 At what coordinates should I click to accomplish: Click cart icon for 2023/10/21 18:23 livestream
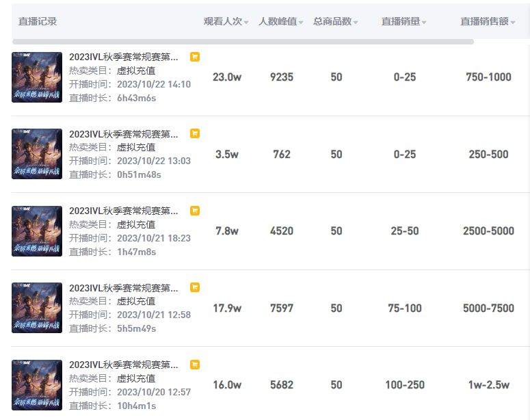click(x=195, y=211)
